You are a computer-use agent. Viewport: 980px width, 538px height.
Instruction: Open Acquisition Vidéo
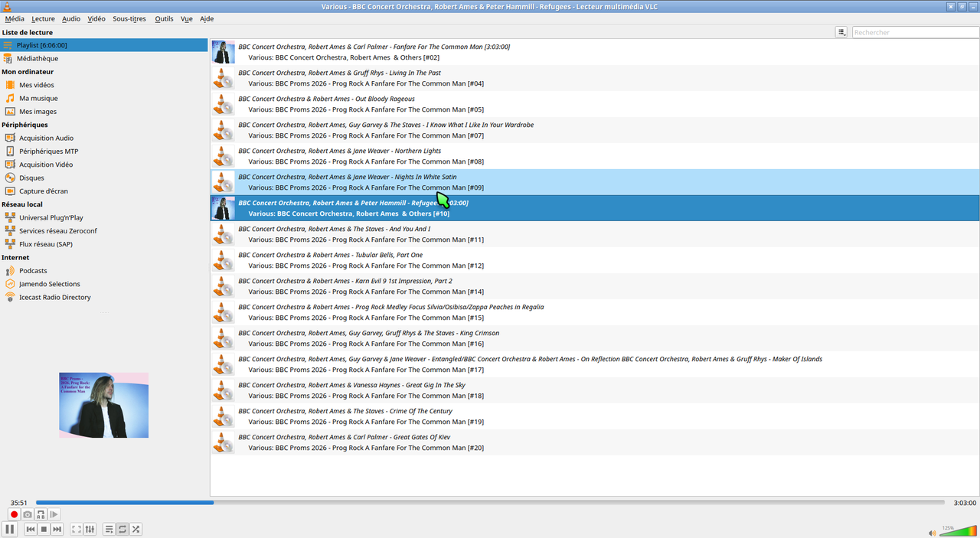104,165
